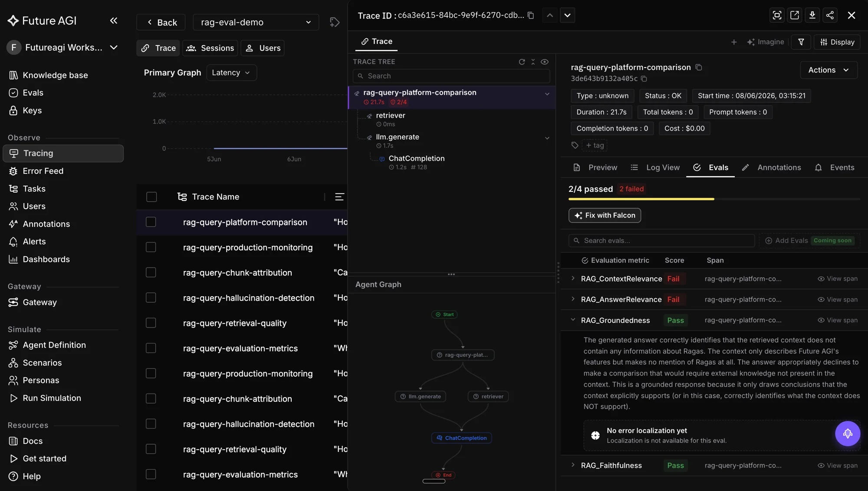The width and height of the screenshot is (868, 491).
Task: Open the Preview tab
Action: (x=595, y=167)
